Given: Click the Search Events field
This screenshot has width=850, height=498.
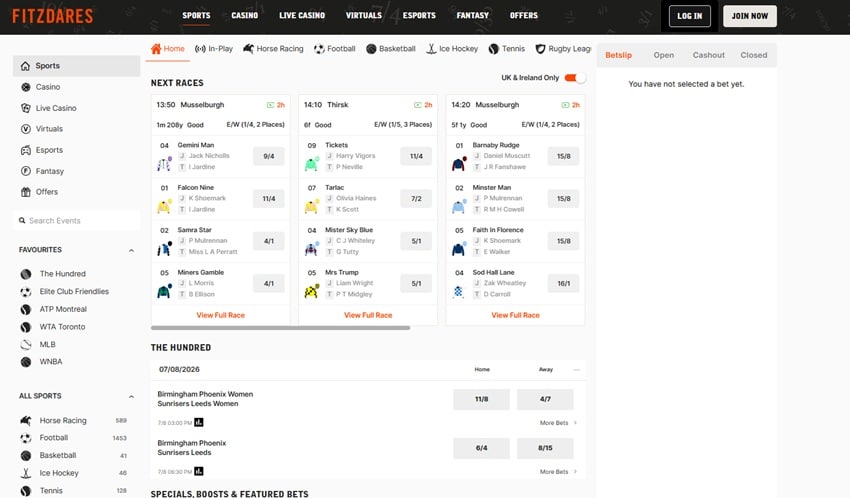Looking at the screenshot, I should tap(76, 221).
